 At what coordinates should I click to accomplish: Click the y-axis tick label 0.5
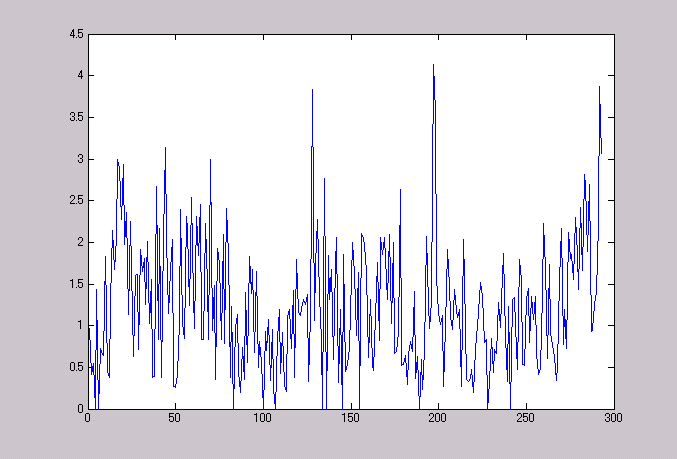tap(76, 367)
